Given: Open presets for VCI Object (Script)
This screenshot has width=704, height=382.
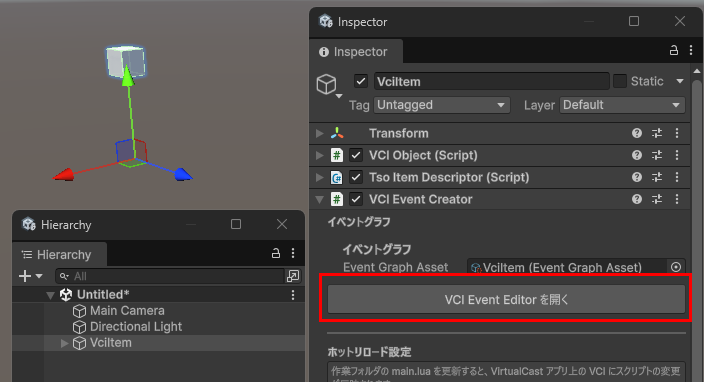Looking at the screenshot, I should (x=657, y=155).
